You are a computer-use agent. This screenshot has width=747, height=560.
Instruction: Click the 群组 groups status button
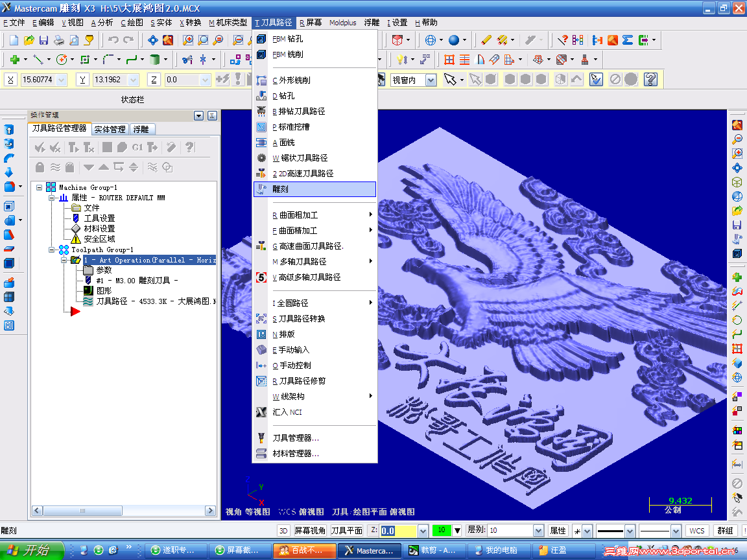[724, 530]
